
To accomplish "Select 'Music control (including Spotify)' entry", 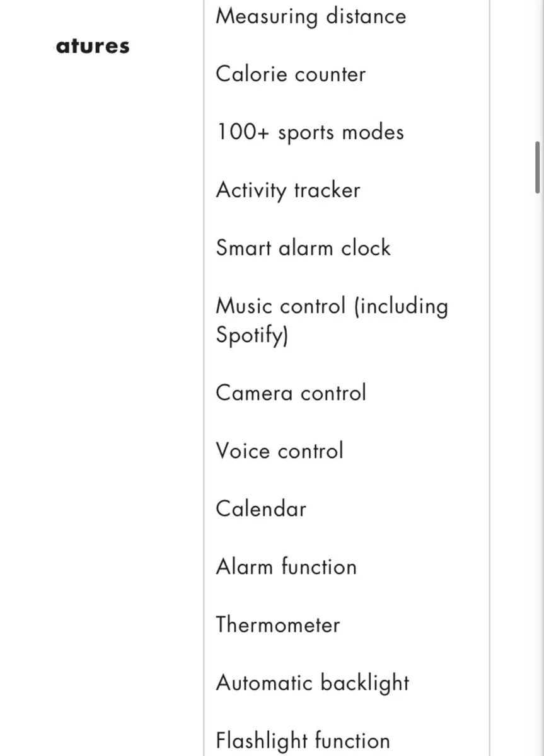I will pos(332,321).
